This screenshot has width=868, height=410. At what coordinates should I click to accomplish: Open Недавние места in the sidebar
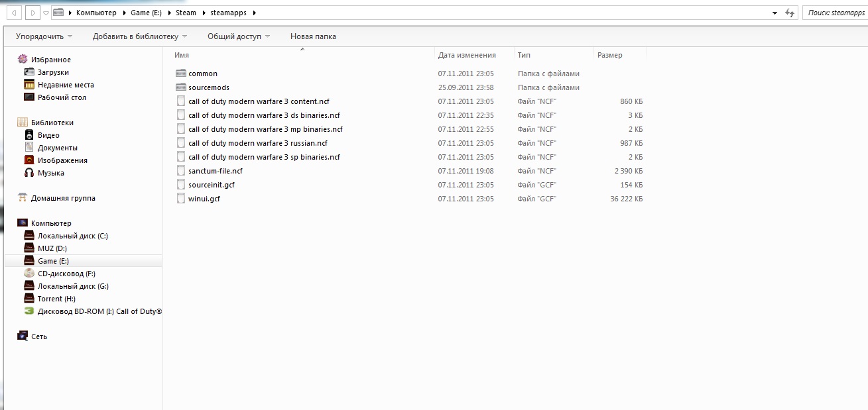(66, 85)
